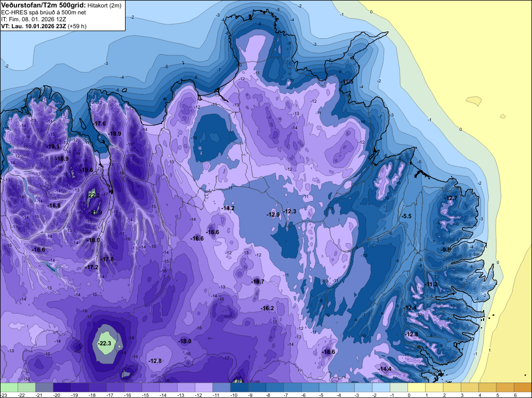Select the EC-HRES spá brúuð model description line
This screenshot has width=532, height=398.
tap(44, 12)
